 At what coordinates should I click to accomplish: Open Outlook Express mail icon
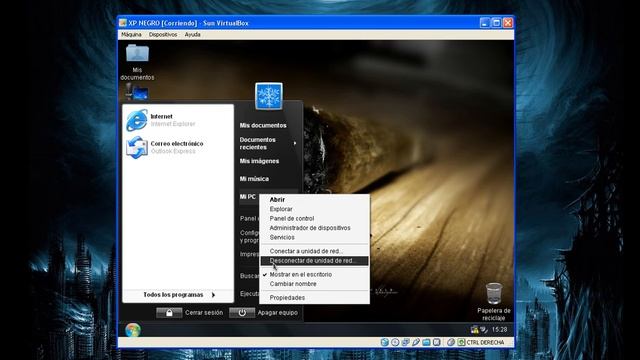tap(137, 147)
